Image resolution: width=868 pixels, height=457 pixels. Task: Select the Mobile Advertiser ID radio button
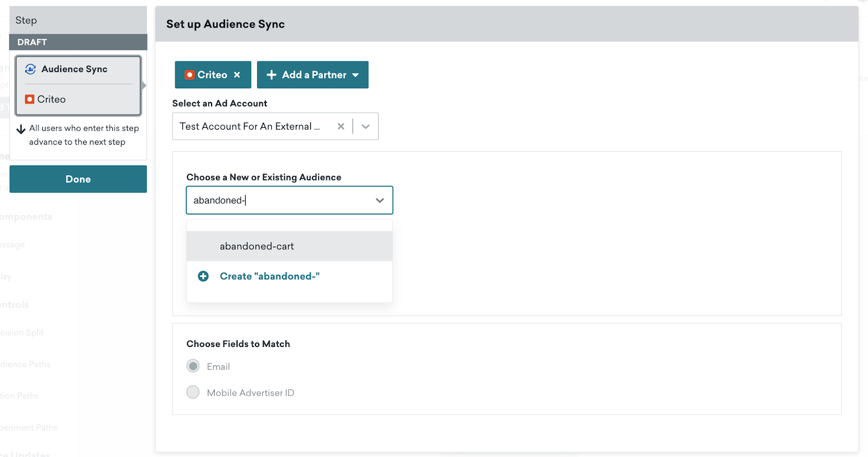(x=193, y=392)
